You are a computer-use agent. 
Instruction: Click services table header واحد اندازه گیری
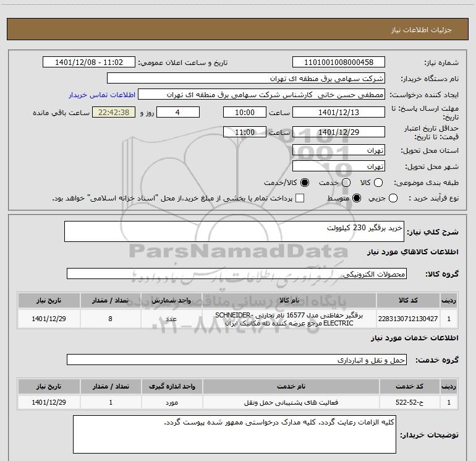click(x=172, y=386)
